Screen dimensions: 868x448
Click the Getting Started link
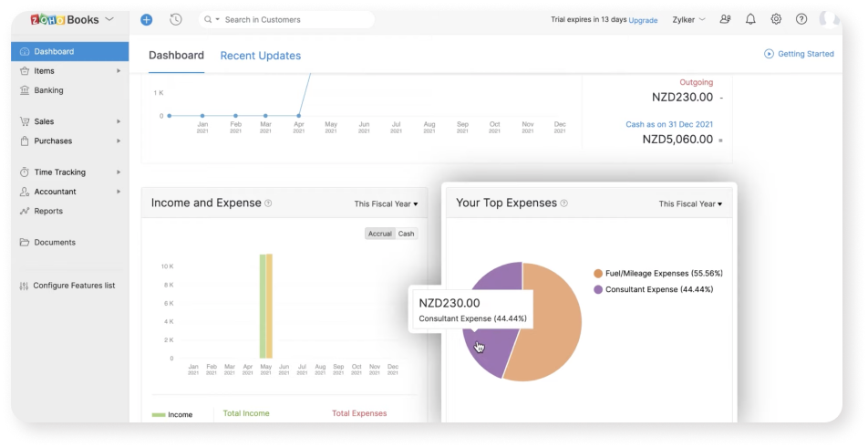point(799,54)
